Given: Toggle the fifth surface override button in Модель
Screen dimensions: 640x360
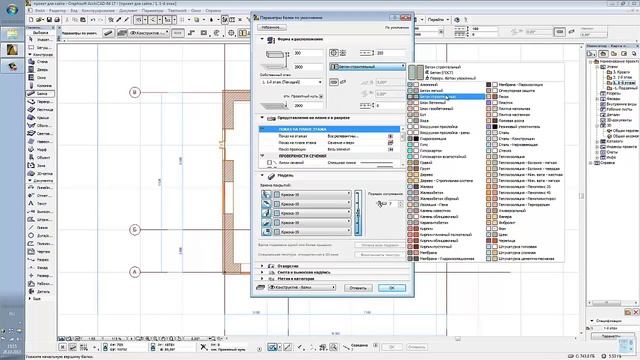Looking at the screenshot, I should [267, 232].
